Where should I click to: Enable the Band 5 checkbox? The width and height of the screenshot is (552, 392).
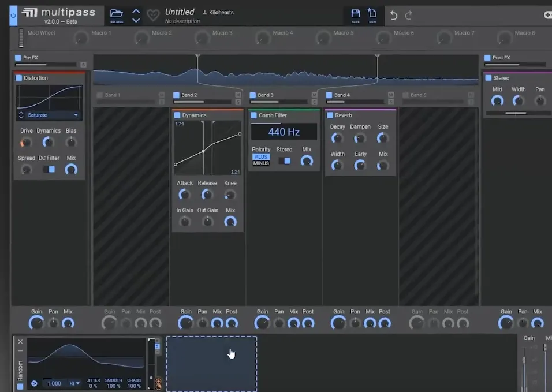pyautogui.click(x=405, y=95)
